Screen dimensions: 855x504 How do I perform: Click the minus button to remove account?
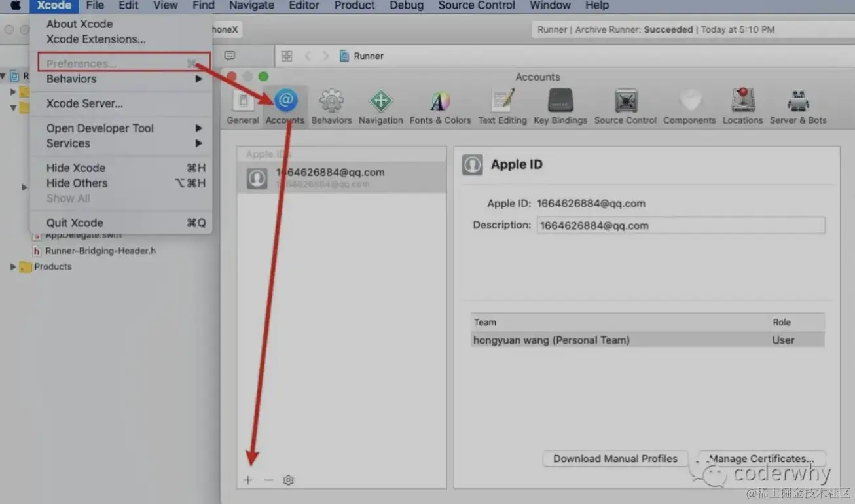[x=268, y=480]
